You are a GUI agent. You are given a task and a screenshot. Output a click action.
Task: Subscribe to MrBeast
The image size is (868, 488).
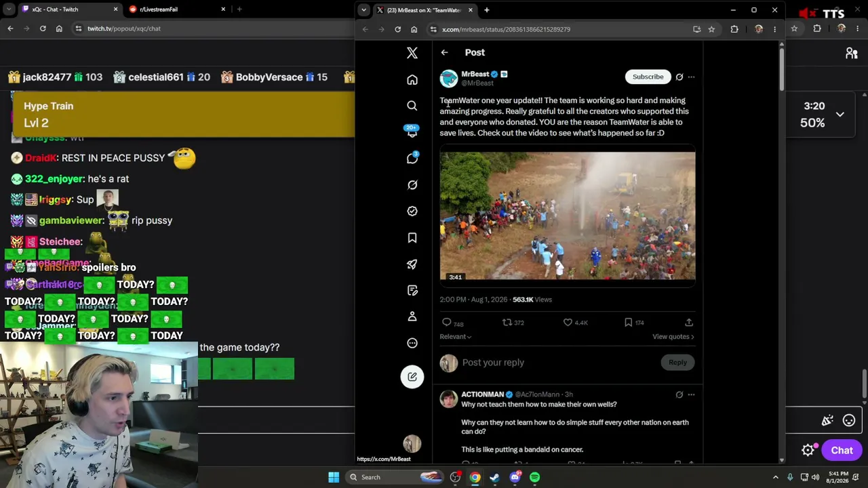648,77
